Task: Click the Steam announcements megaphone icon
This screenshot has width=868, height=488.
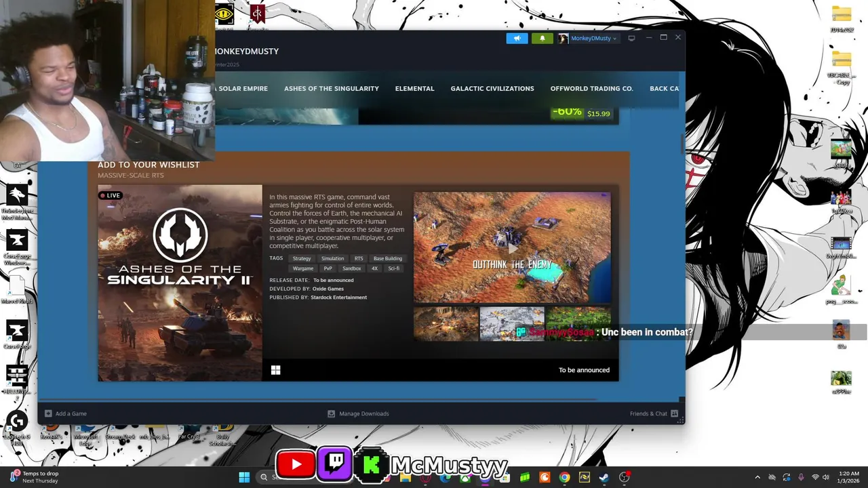Action: coord(517,38)
